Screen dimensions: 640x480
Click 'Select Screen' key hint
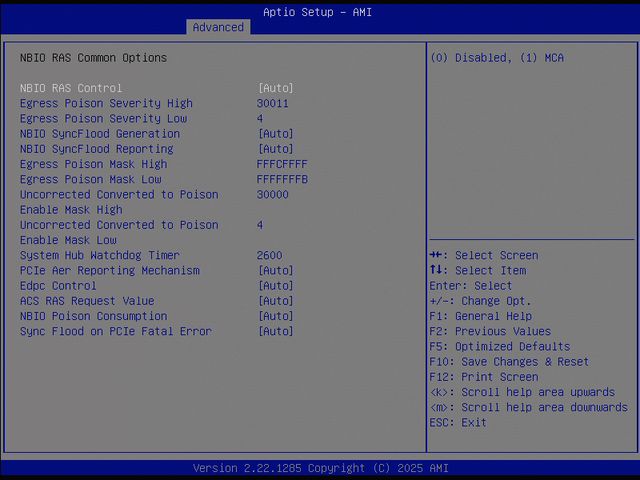(x=484, y=255)
